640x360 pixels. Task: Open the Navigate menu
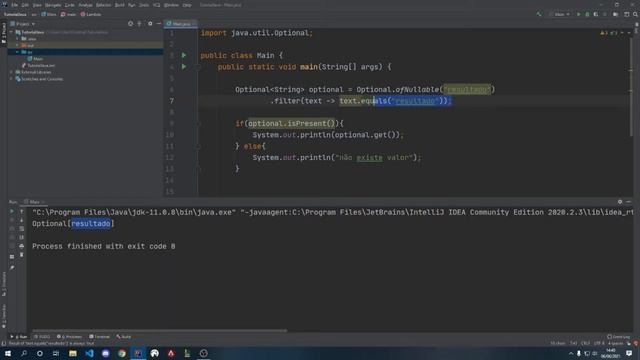53,5
